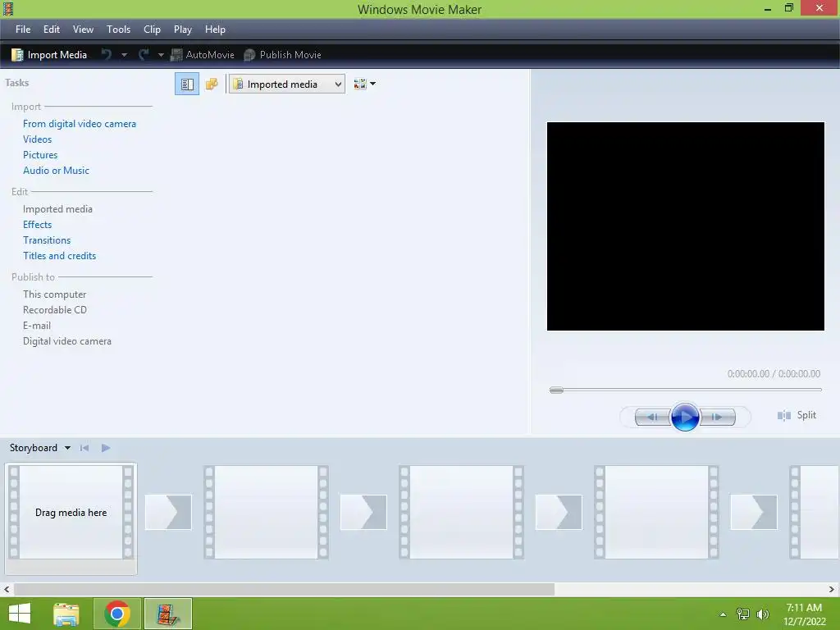Click the Publish Movie toolbar button
Viewport: 840px width, 630px height.
point(282,55)
